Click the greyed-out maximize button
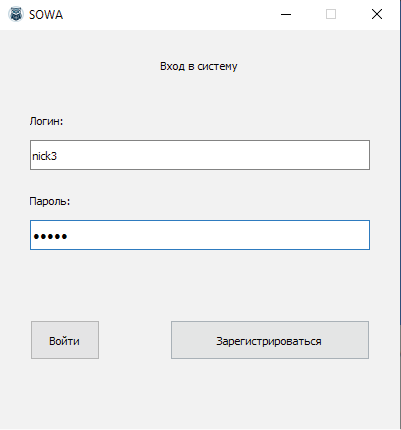The height and width of the screenshot is (430, 401). (331, 14)
